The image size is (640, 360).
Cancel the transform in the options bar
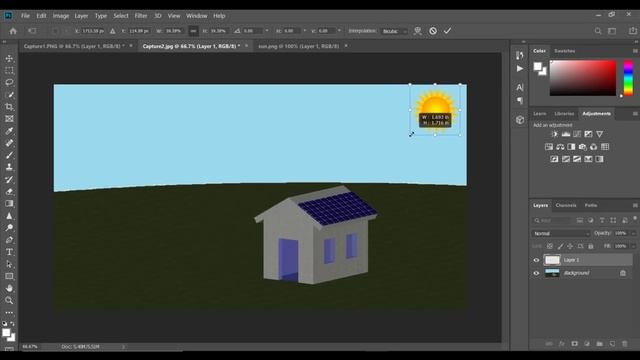(433, 31)
